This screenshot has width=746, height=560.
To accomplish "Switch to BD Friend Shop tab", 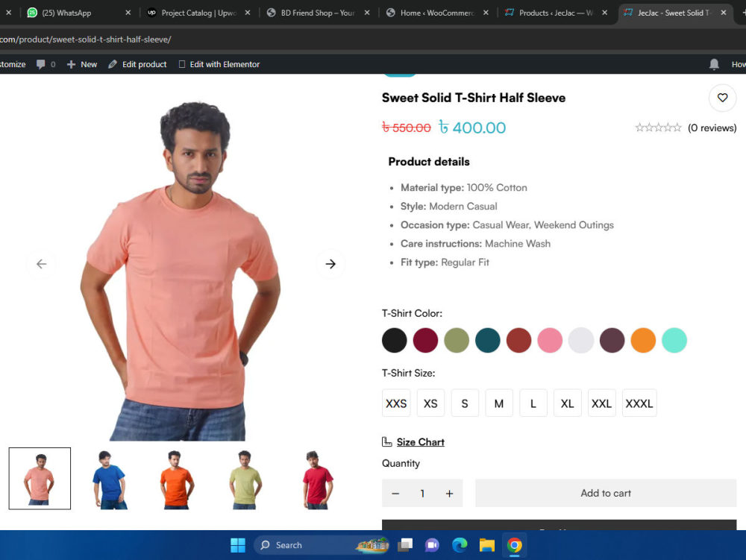I will (x=316, y=13).
